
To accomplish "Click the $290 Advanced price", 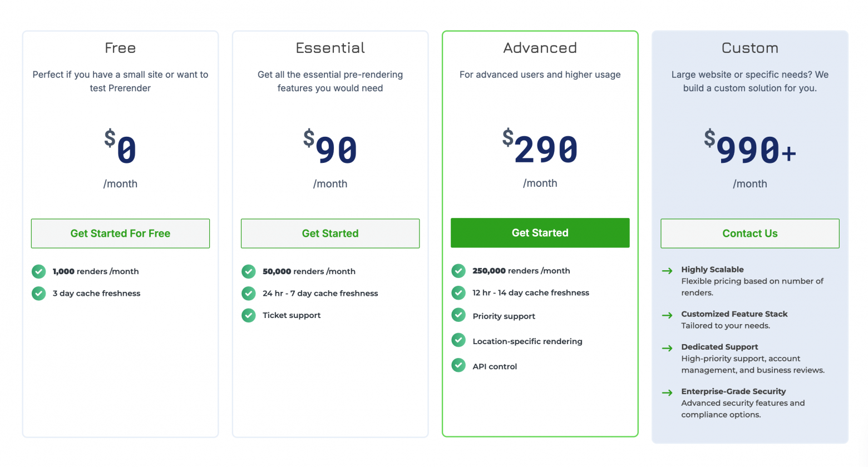I will coord(540,147).
